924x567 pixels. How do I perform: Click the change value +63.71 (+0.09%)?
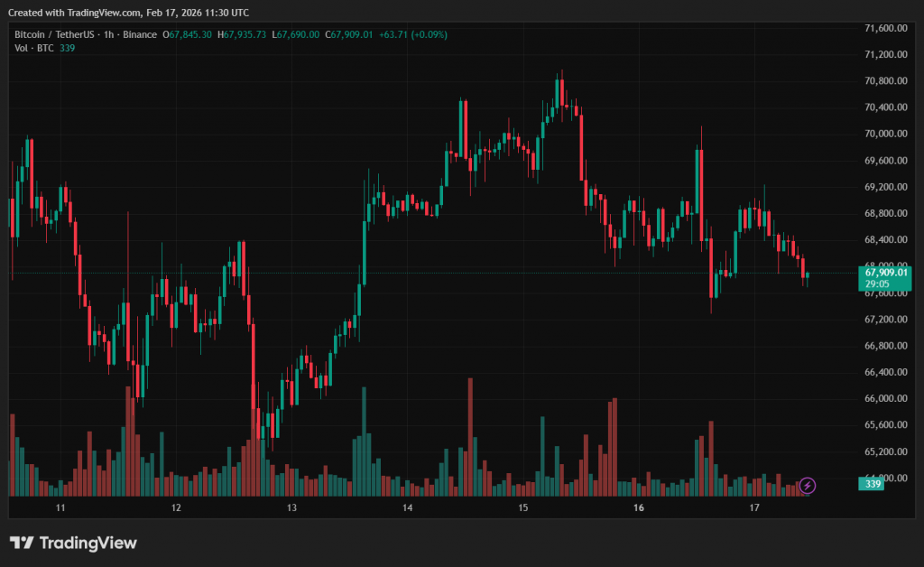pos(412,34)
